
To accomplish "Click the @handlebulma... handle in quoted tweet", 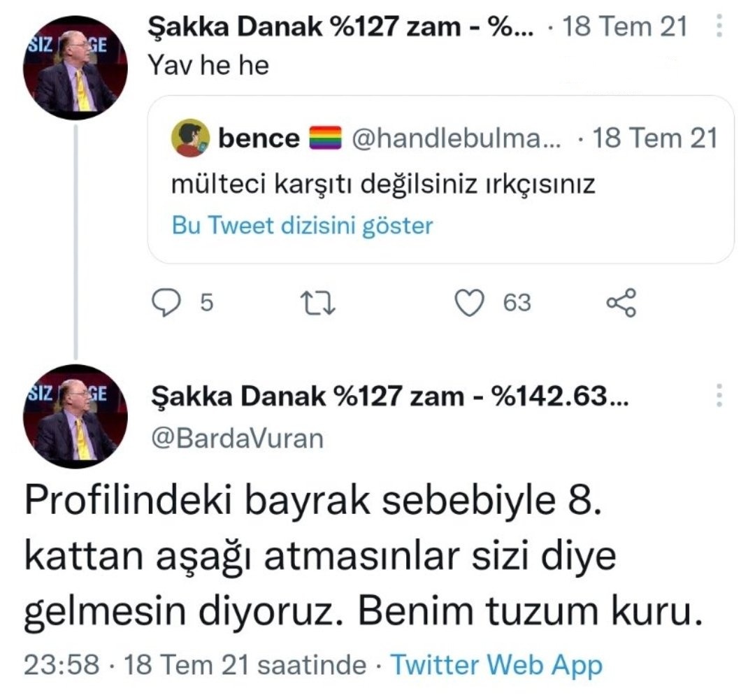I will pyautogui.click(x=454, y=138).
